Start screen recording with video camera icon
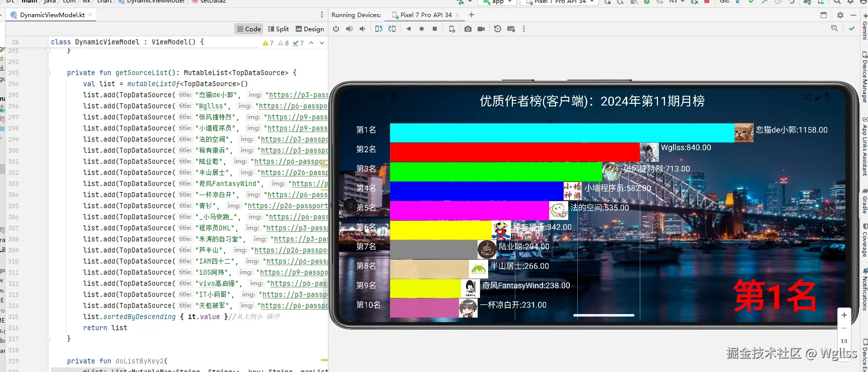Viewport: 868px width, 372px height. coord(481,29)
